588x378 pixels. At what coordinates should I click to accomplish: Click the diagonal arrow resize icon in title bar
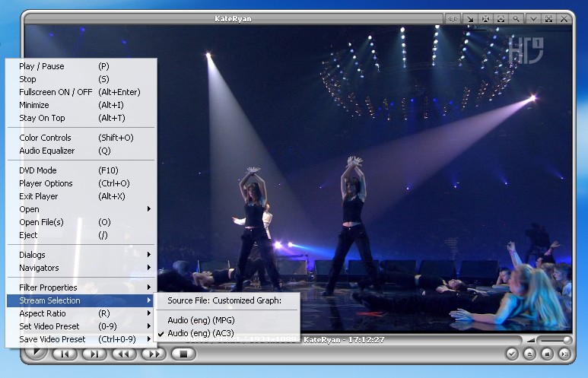click(470, 18)
